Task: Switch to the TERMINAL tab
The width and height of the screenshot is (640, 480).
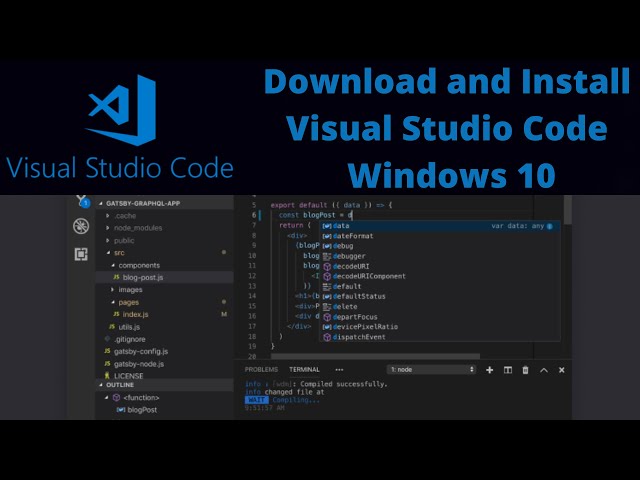Action: pos(304,369)
